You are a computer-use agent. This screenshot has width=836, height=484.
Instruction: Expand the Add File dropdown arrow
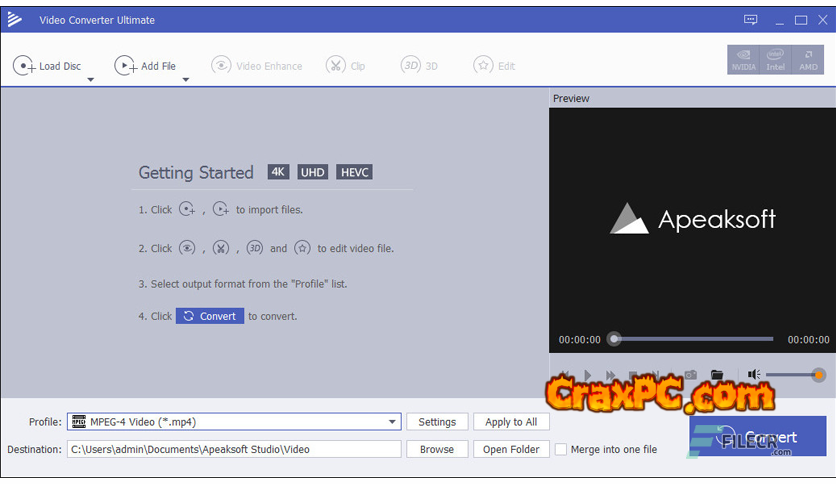[185, 80]
